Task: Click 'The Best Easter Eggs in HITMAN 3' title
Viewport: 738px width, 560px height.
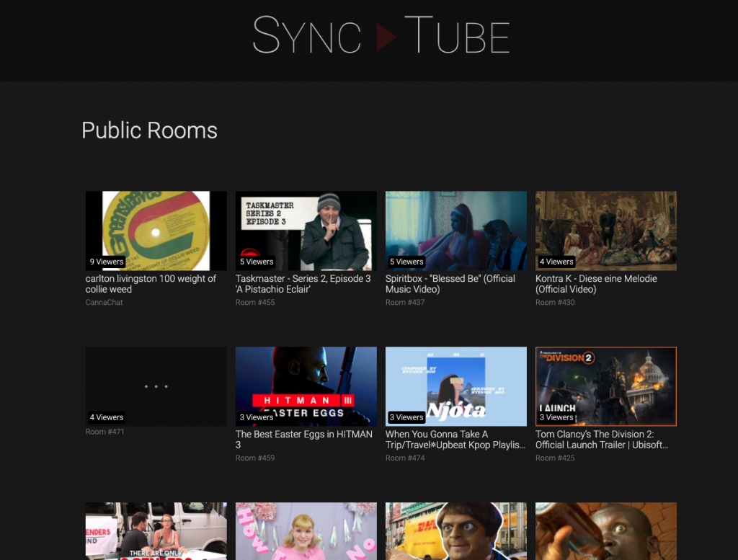Action: click(x=303, y=440)
